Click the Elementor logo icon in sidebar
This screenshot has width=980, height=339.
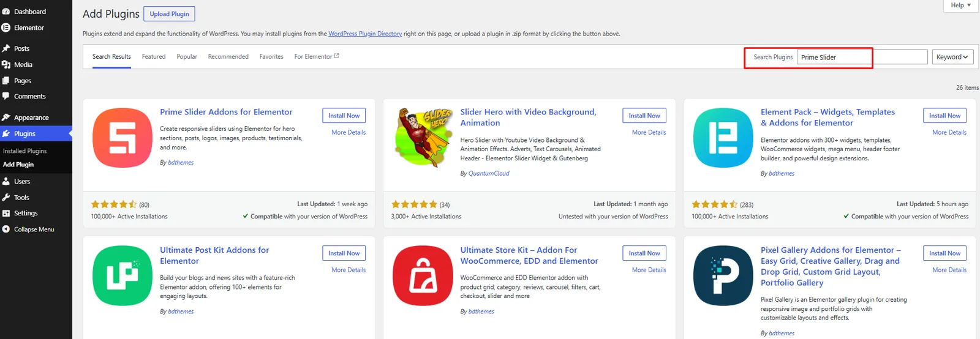(x=6, y=28)
